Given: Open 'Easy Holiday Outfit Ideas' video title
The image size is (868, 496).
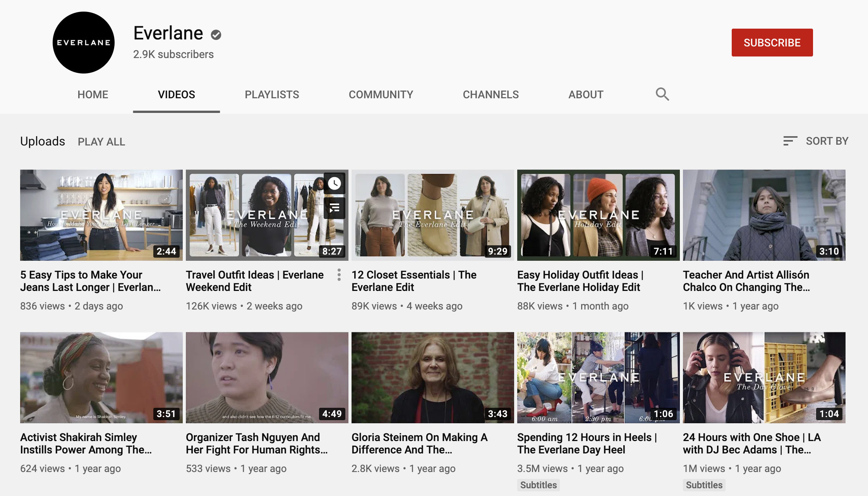Looking at the screenshot, I should (580, 281).
